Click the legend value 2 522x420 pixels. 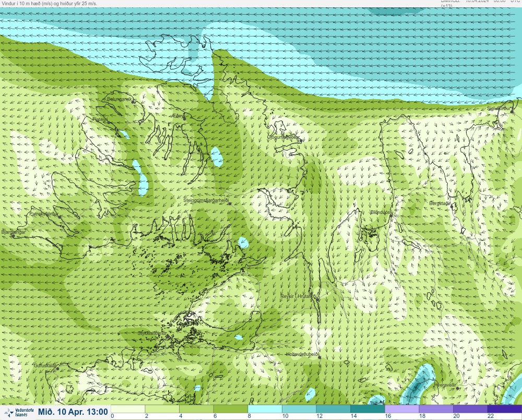pos(147,416)
